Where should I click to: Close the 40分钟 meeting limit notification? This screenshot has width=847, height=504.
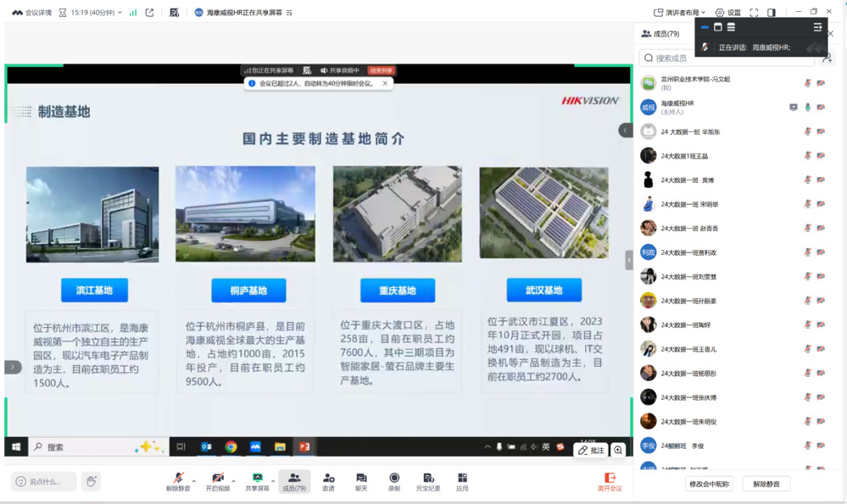coord(385,84)
